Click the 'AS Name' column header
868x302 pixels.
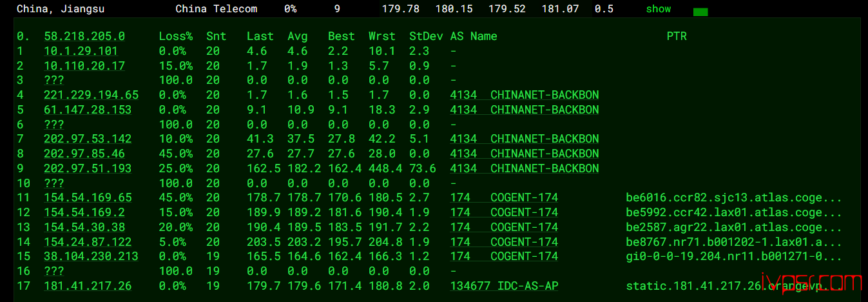click(474, 36)
